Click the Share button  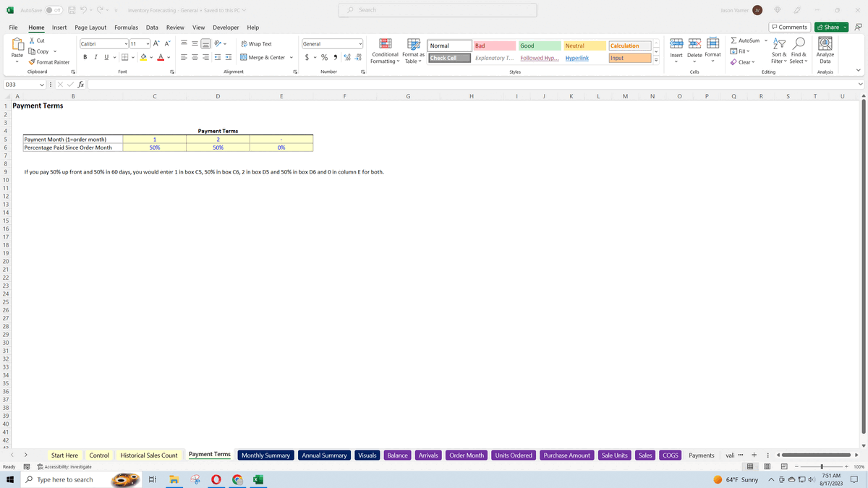[829, 26]
